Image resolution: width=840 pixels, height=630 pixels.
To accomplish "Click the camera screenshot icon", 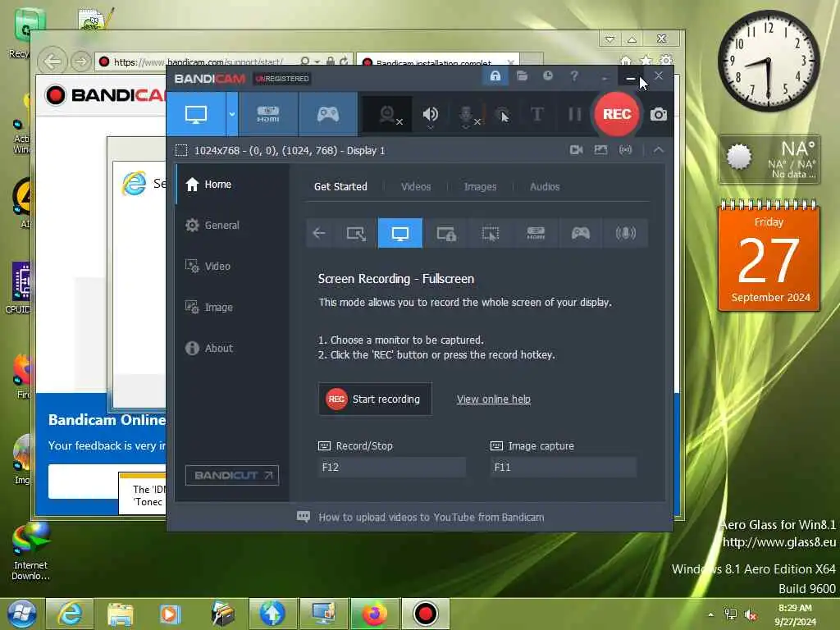I will 659,114.
